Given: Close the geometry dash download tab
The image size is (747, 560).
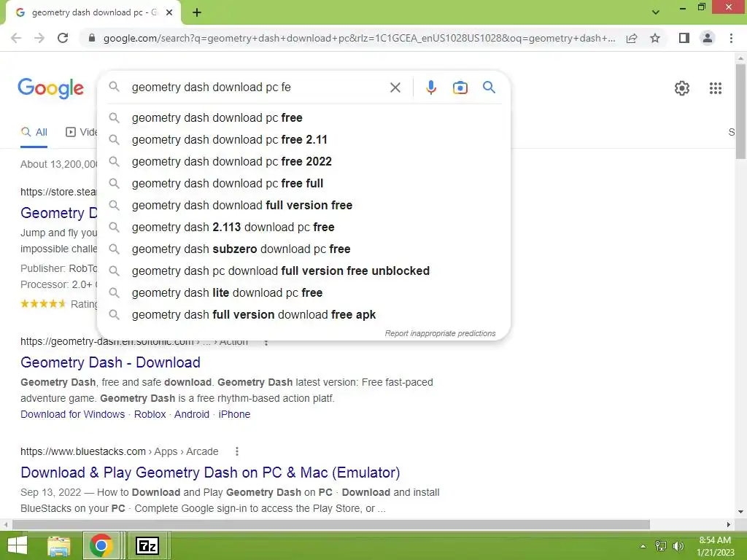Looking at the screenshot, I should 169,13.
